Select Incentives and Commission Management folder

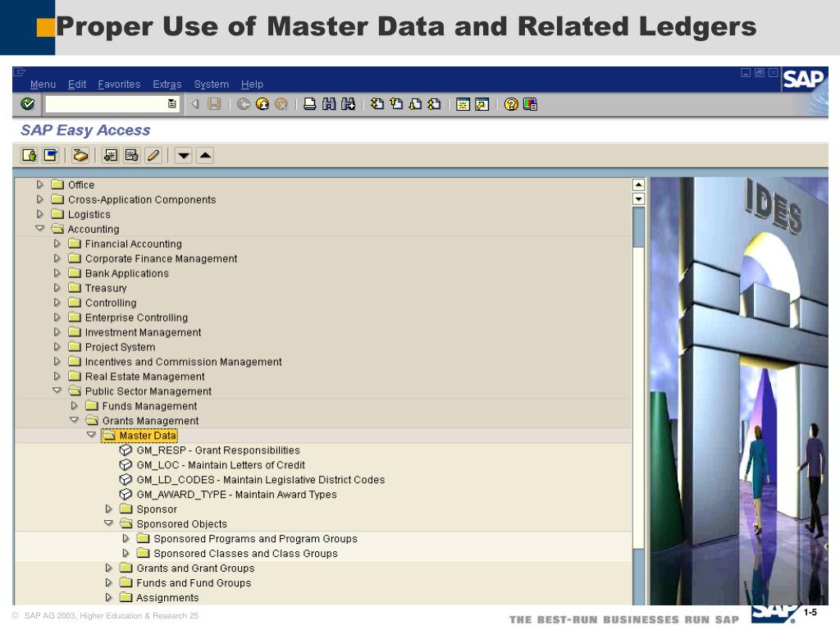pos(183,362)
